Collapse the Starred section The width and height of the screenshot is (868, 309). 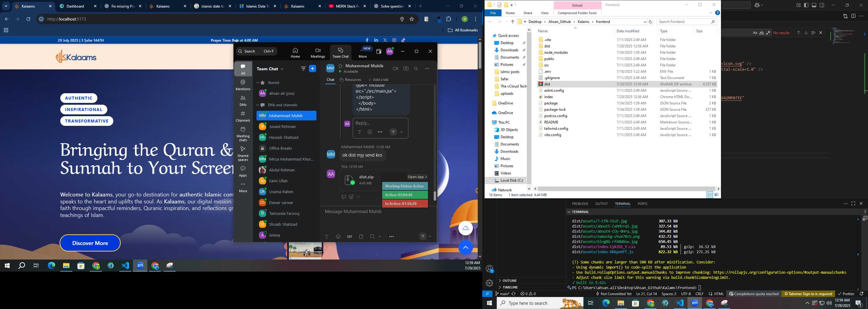(x=257, y=83)
